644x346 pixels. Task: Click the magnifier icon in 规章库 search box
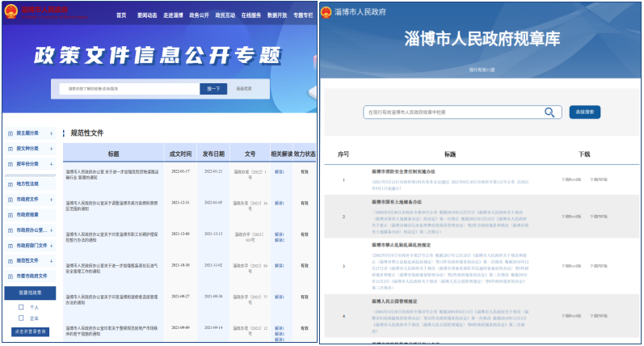(x=550, y=112)
